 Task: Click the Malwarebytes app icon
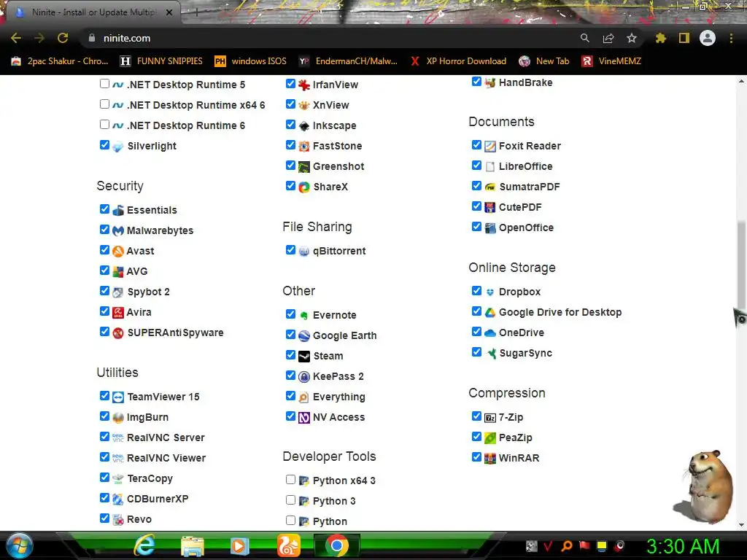click(x=118, y=231)
